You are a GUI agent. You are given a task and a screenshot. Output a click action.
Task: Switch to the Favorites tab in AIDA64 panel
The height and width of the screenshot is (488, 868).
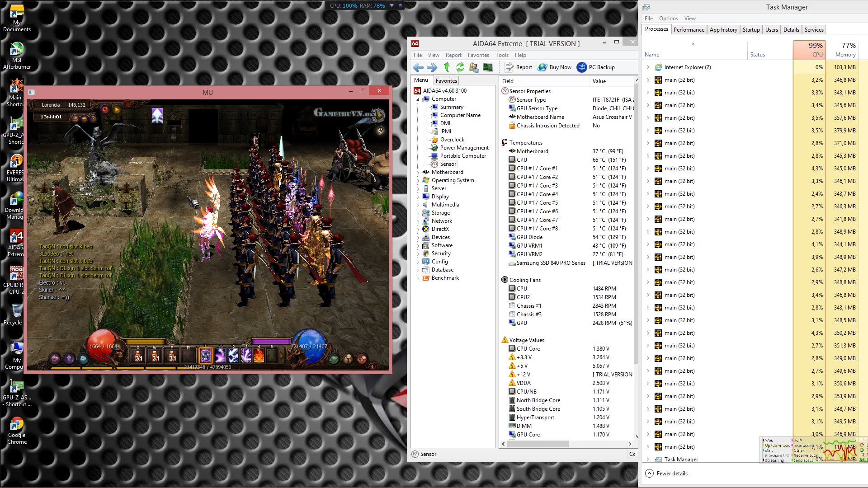click(x=446, y=81)
